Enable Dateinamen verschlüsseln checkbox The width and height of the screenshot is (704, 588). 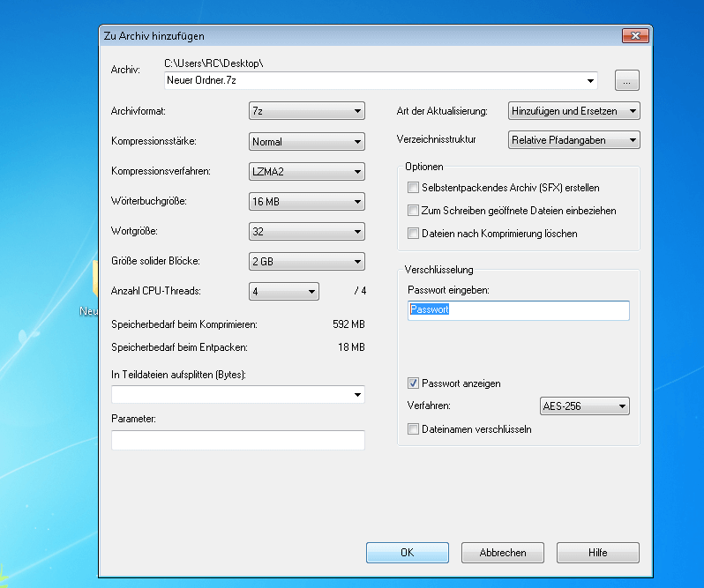413,429
